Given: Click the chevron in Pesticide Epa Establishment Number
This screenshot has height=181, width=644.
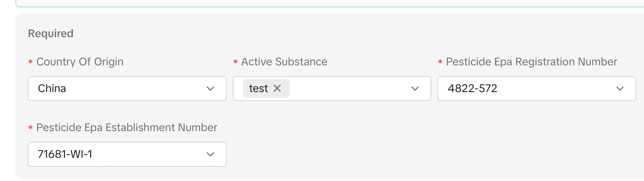Looking at the screenshot, I should tap(210, 154).
